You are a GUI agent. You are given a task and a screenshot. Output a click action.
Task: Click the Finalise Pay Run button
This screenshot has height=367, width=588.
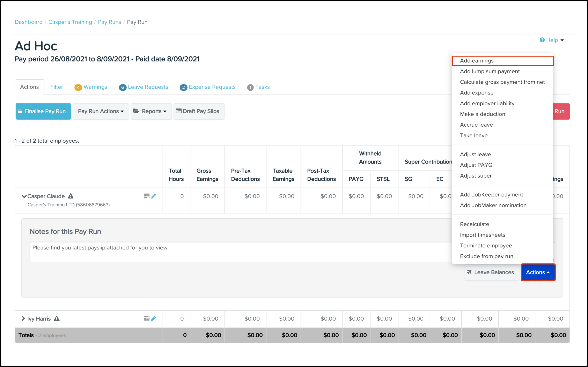point(43,111)
